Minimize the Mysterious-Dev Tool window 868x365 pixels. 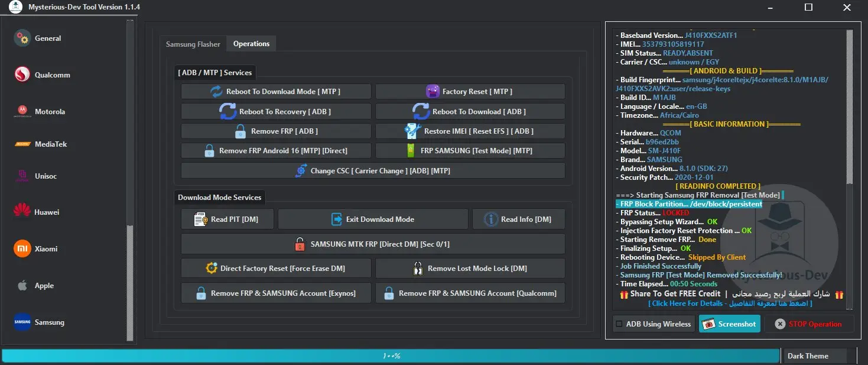pyautogui.click(x=772, y=8)
